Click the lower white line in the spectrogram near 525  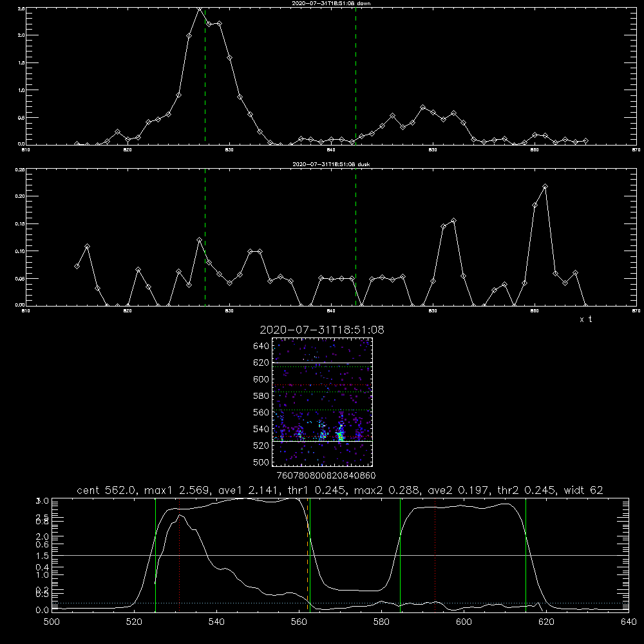point(322,441)
